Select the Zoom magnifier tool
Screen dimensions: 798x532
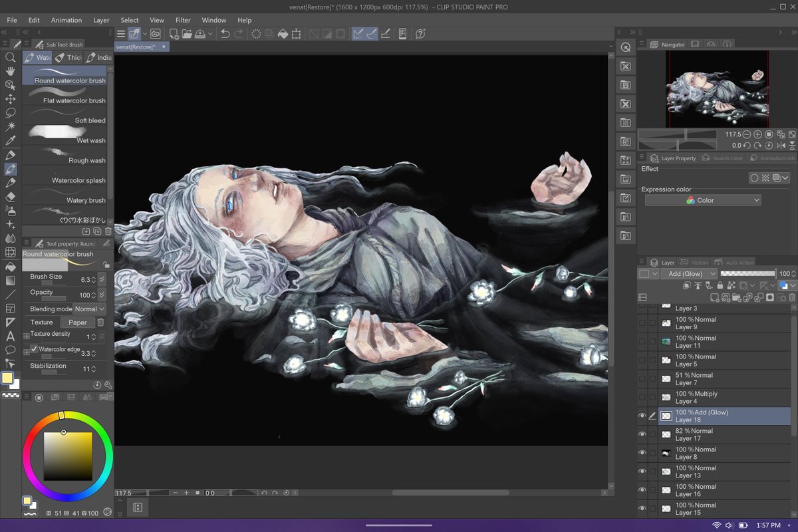pos(9,57)
